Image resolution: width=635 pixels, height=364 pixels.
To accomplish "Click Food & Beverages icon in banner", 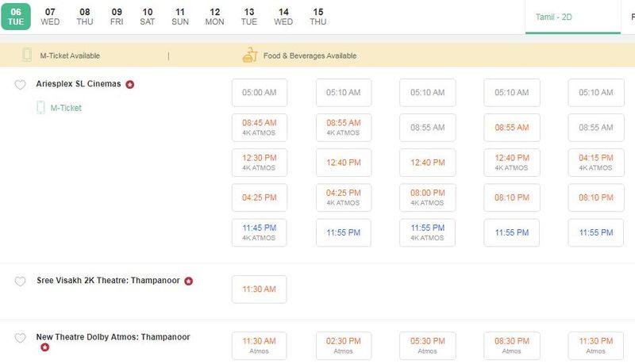I will pos(250,56).
